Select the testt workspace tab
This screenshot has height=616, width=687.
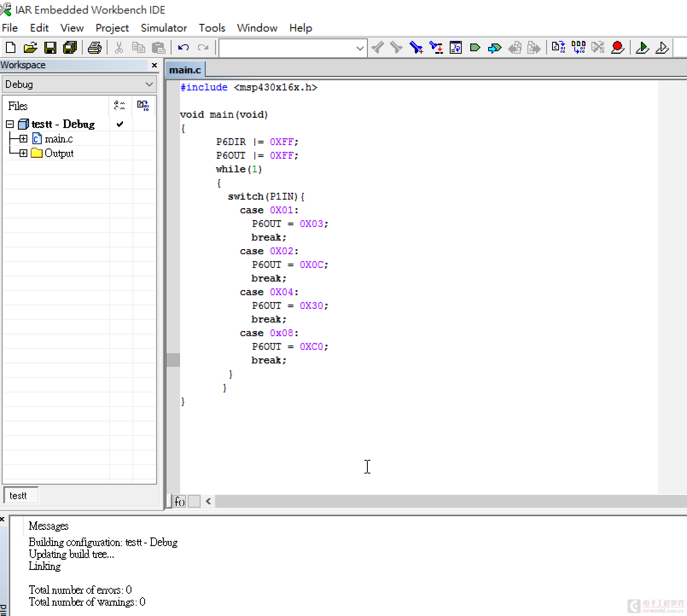click(20, 495)
